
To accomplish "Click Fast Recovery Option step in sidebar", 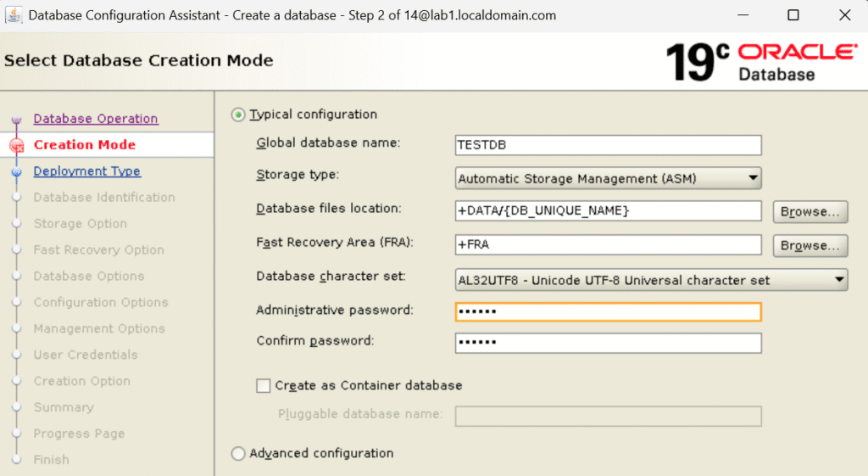I will click(98, 250).
